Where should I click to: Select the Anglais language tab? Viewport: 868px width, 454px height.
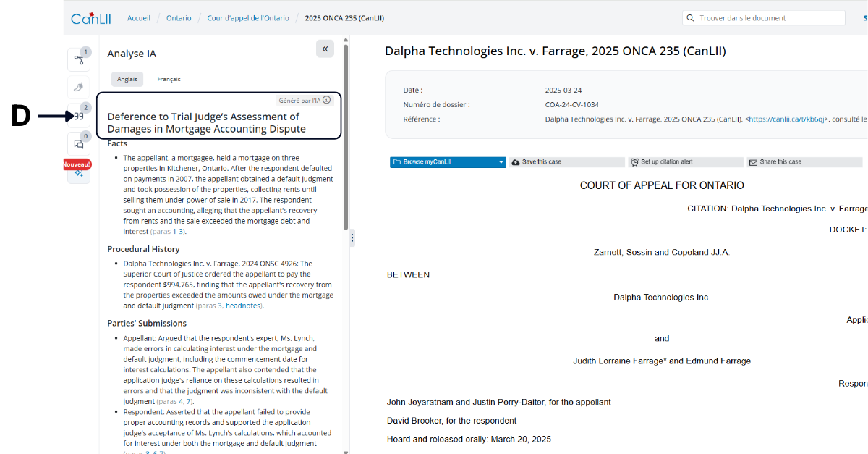(x=127, y=79)
